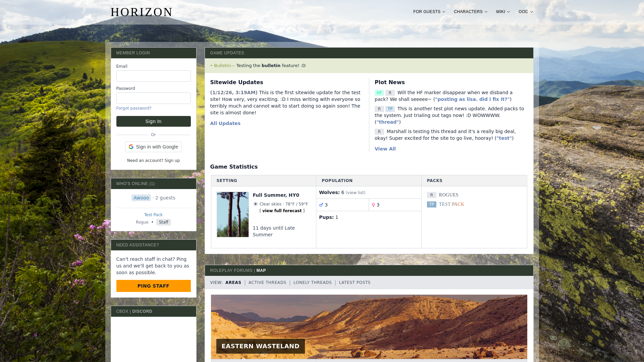Click the Sign up link
The image size is (644, 362).
[172, 161]
